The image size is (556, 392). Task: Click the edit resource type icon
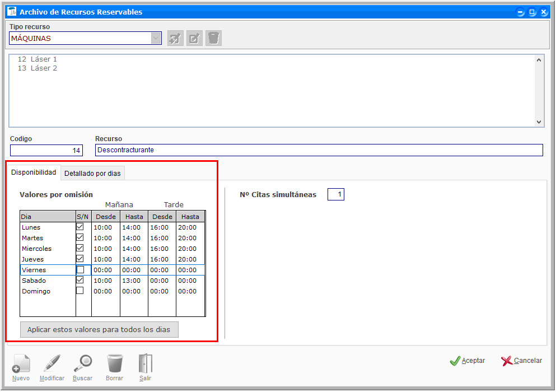(194, 38)
